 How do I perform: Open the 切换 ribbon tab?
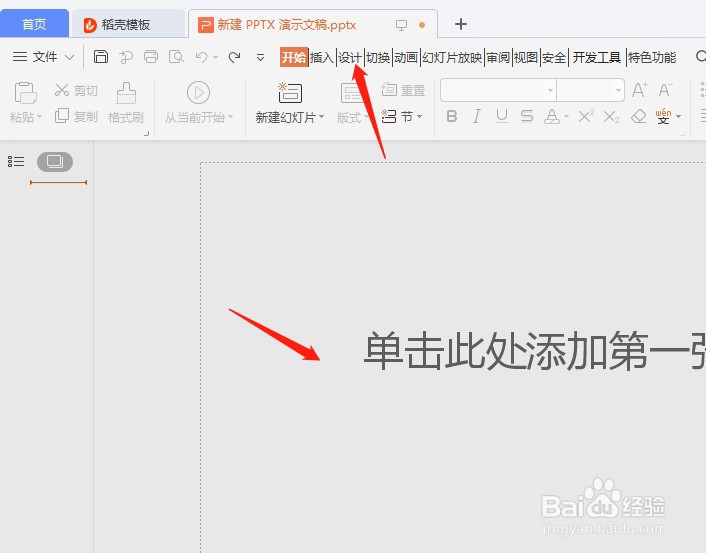click(x=378, y=57)
